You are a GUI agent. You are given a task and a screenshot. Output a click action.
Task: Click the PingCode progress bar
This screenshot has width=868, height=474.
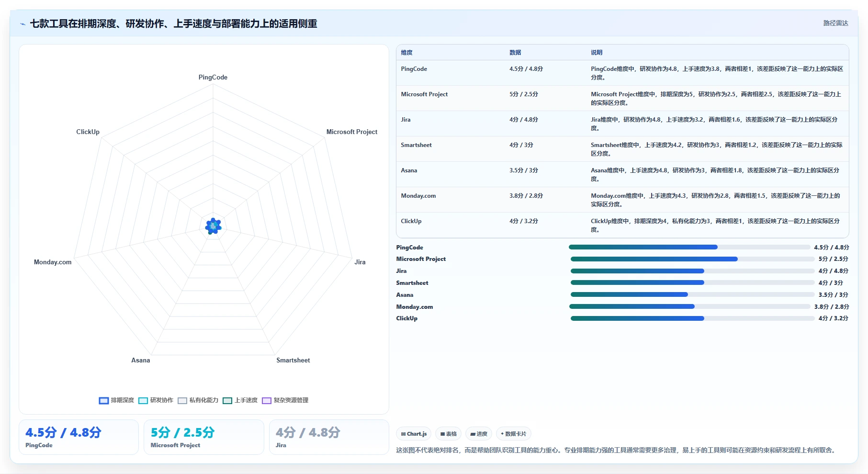click(x=689, y=247)
